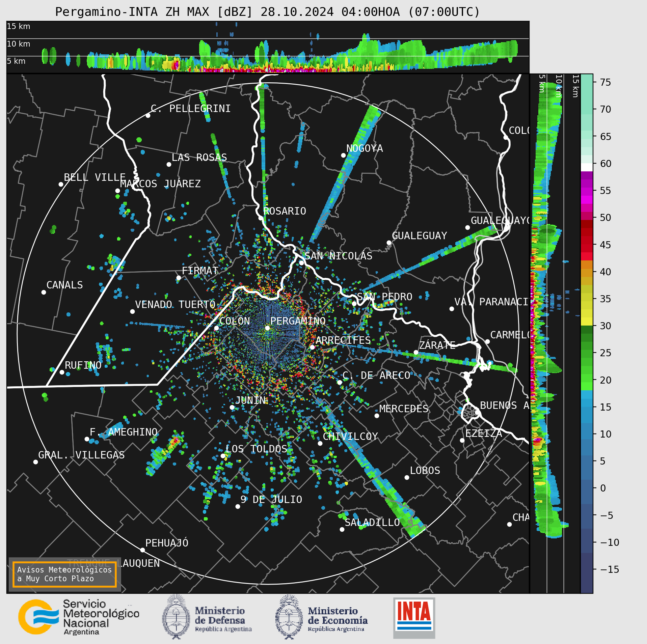This screenshot has width=647, height=644.
Task: Click the SALADILLO city label
Action: pos(372,523)
